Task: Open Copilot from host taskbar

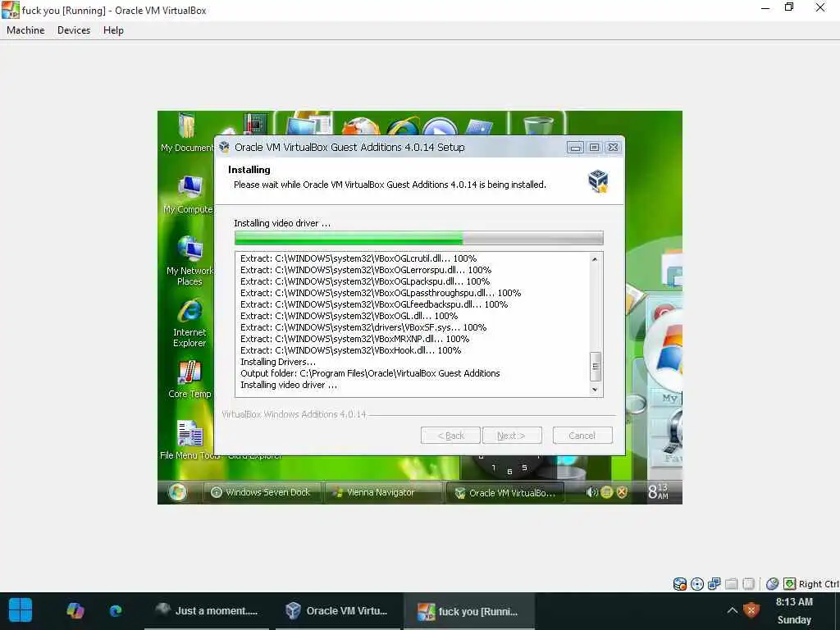Action: coord(75,610)
